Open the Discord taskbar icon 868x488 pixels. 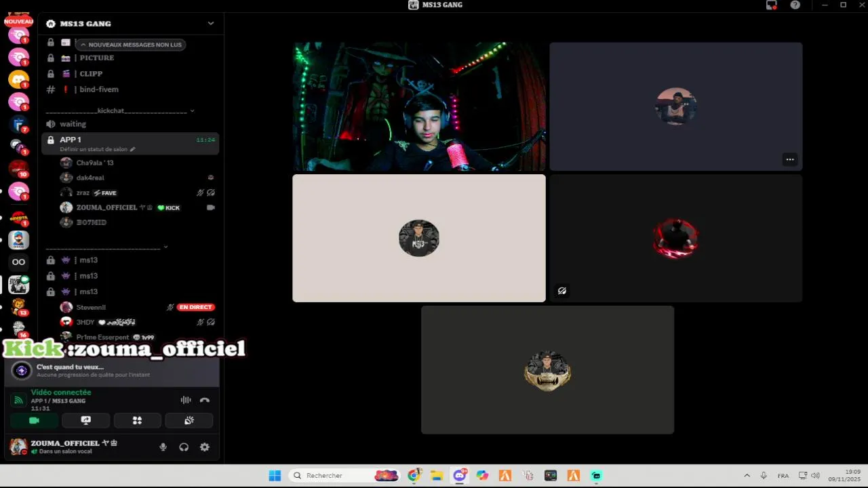pyautogui.click(x=460, y=476)
